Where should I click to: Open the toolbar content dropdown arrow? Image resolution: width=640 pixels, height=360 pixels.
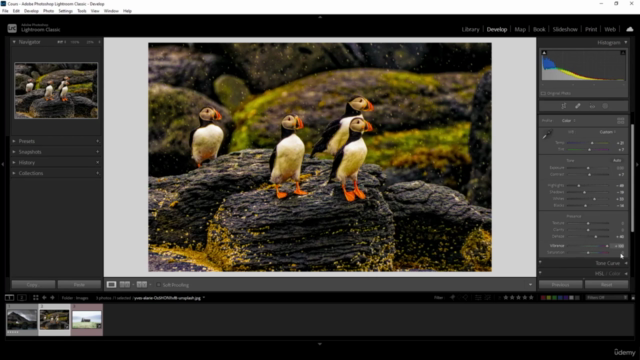click(530, 285)
